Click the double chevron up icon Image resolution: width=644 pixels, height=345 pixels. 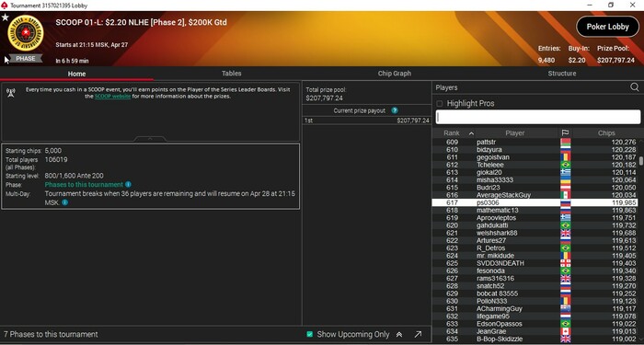point(398,334)
